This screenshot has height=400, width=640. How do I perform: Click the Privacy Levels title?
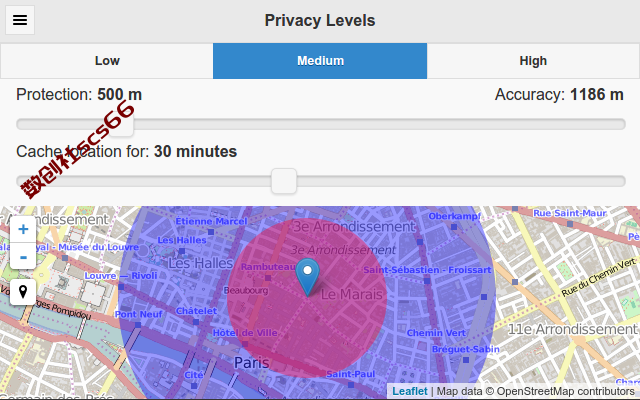click(320, 20)
